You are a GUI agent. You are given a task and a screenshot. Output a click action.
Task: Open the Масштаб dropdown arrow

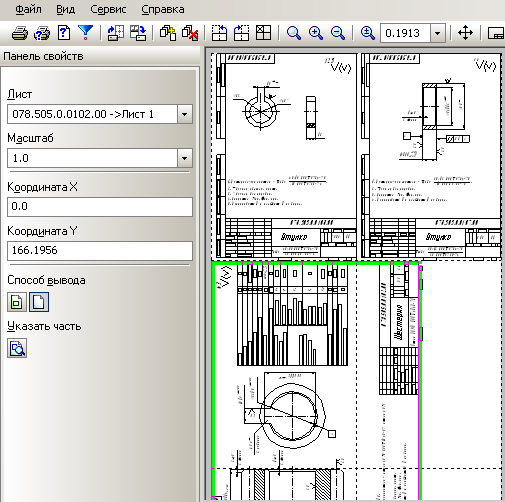point(185,158)
